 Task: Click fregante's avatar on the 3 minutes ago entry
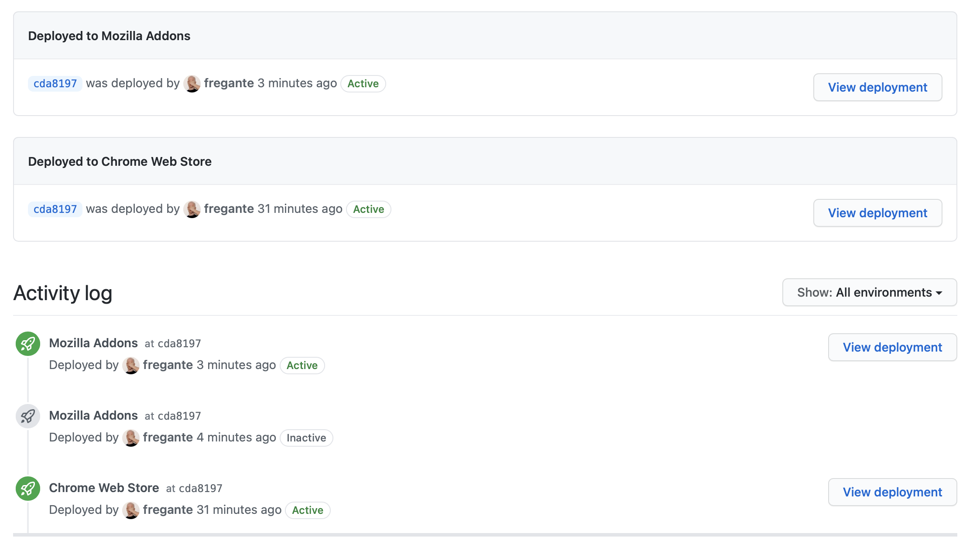point(131,365)
